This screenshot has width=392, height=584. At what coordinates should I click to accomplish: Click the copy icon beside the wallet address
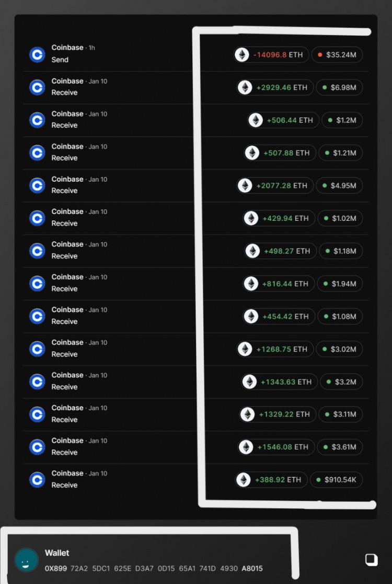pos(371,560)
